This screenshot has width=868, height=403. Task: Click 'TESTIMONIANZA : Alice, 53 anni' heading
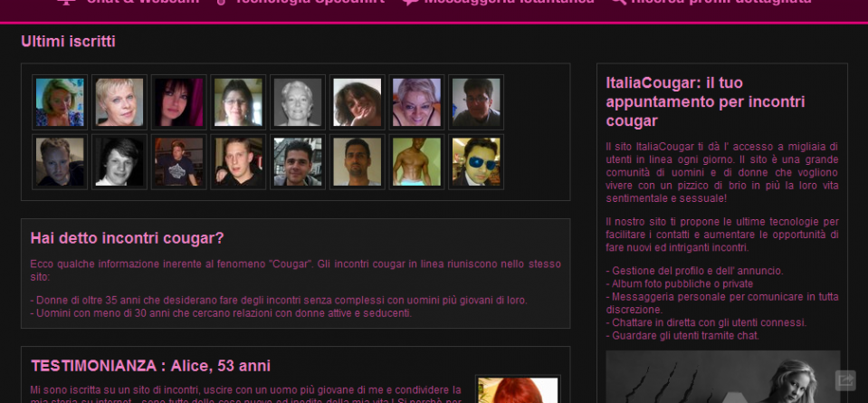tap(150, 366)
